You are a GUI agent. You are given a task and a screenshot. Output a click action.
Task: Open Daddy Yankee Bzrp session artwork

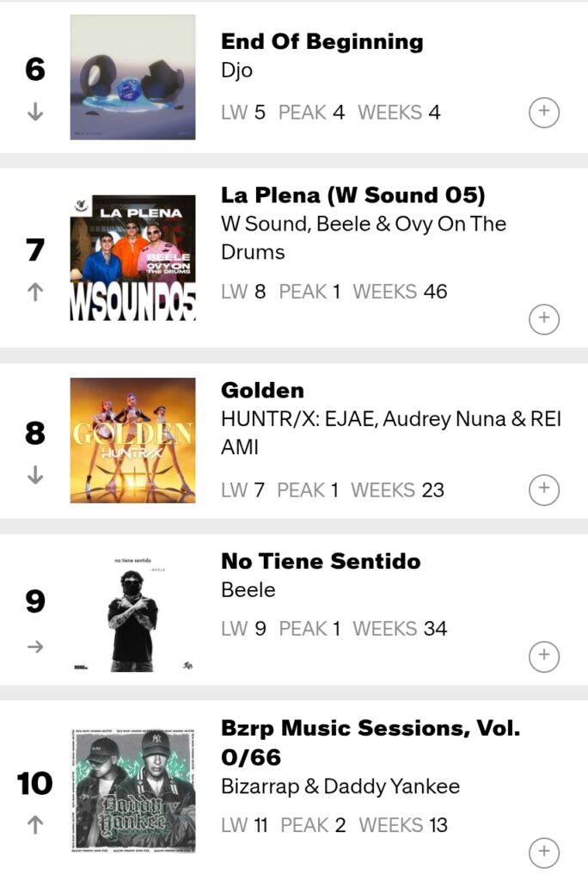tap(132, 792)
